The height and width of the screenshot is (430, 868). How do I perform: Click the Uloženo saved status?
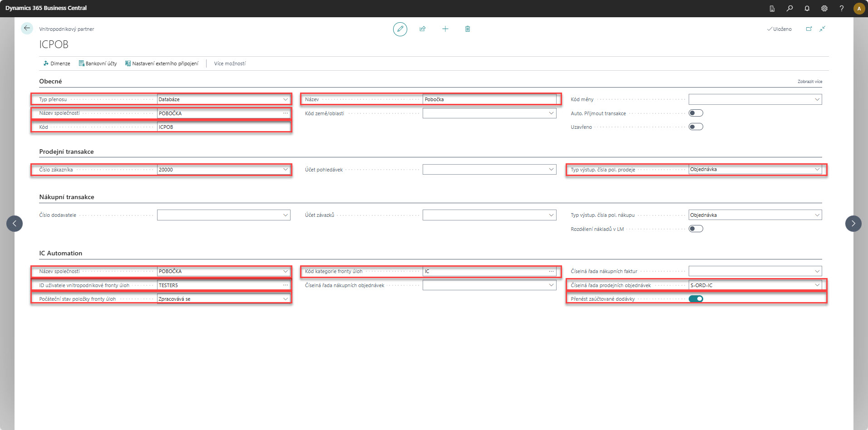pyautogui.click(x=779, y=29)
